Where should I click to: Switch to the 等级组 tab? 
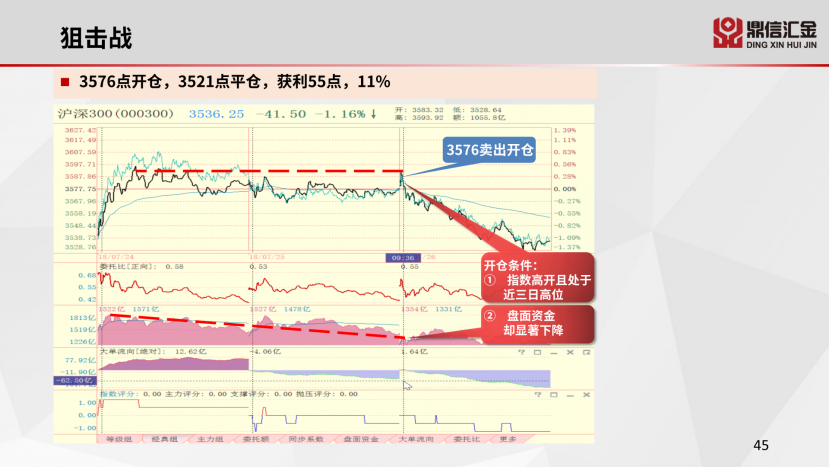118,439
